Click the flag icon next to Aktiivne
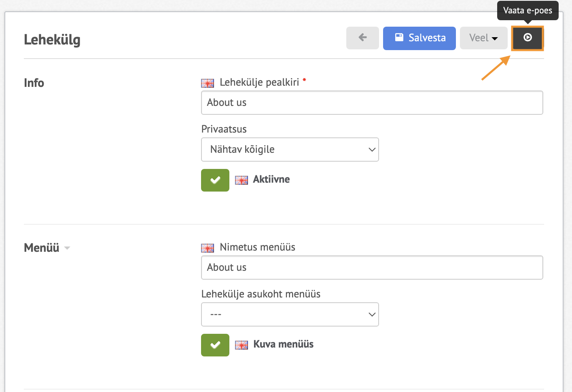The image size is (572, 392). (242, 180)
